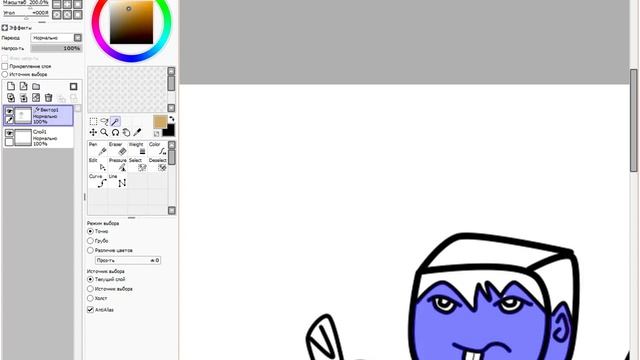This screenshot has height=360, width=640.
Task: Click the layer mask square icon
Action: (73, 86)
